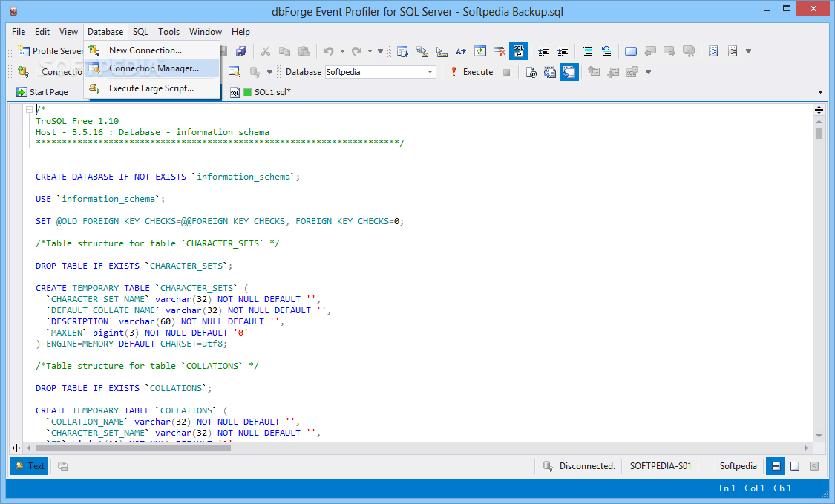Screen dimensions: 835x504
Task: Click the next bookmark icon
Action: pyautogui.click(x=669, y=51)
